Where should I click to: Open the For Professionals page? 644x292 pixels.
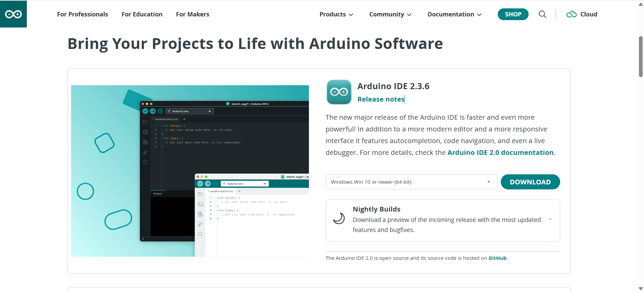click(83, 14)
